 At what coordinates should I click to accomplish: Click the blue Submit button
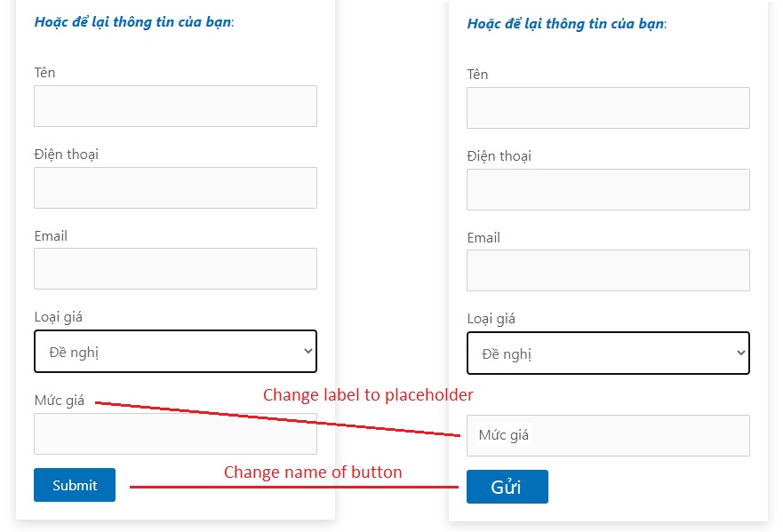[75, 485]
